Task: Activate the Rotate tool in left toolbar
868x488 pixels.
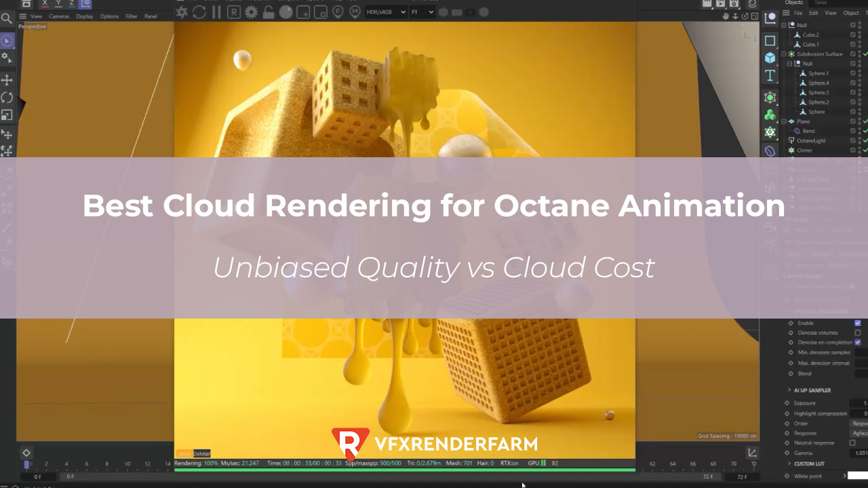Action: pyautogui.click(x=7, y=98)
